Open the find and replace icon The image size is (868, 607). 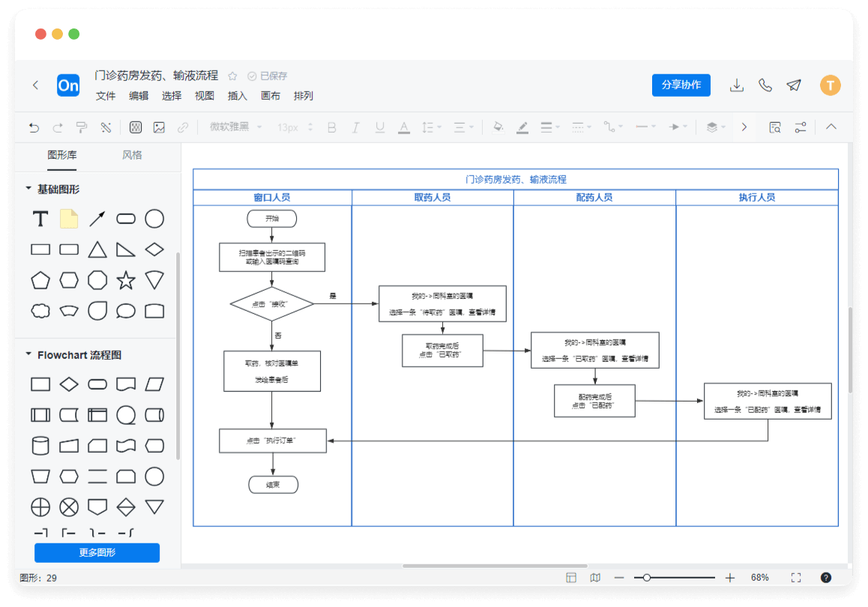coord(775,127)
